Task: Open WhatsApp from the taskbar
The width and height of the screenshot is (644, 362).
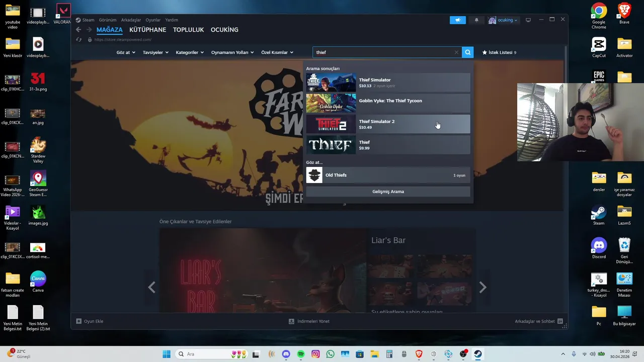Action: coord(330,354)
